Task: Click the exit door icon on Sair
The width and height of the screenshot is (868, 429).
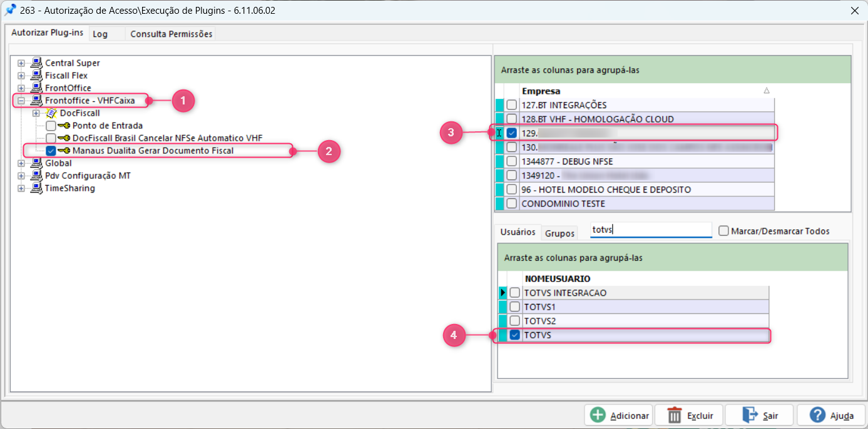Action: (x=750, y=415)
